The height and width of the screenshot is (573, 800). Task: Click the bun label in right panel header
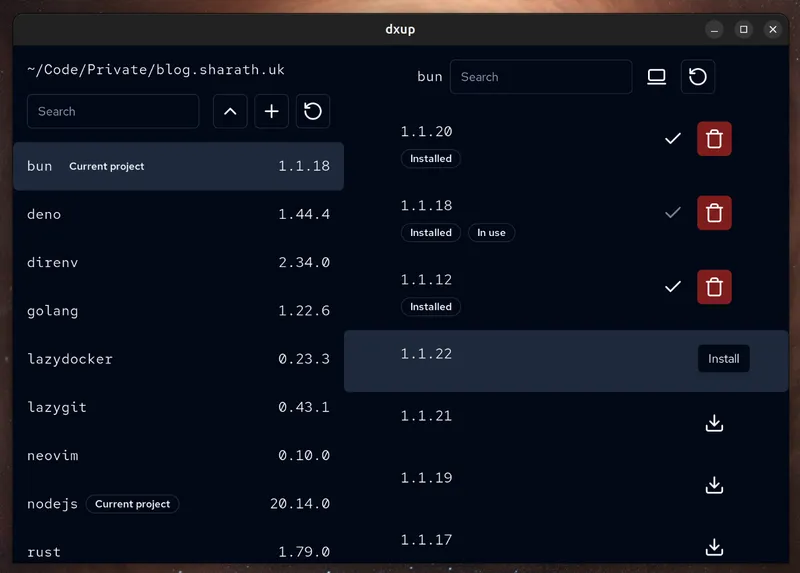tap(430, 77)
